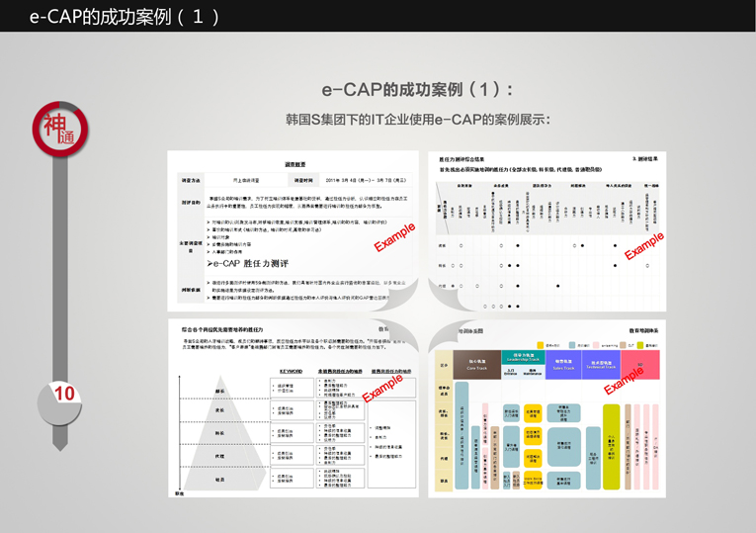756x533 pixels.
Task: Open the bottom-left pyramid chart thumbnail
Action: click(x=294, y=408)
